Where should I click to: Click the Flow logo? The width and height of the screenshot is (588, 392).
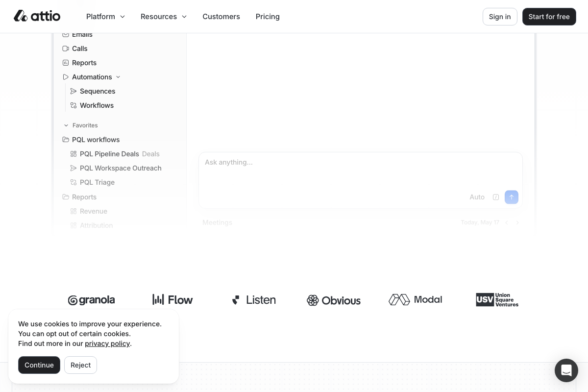pos(172,299)
